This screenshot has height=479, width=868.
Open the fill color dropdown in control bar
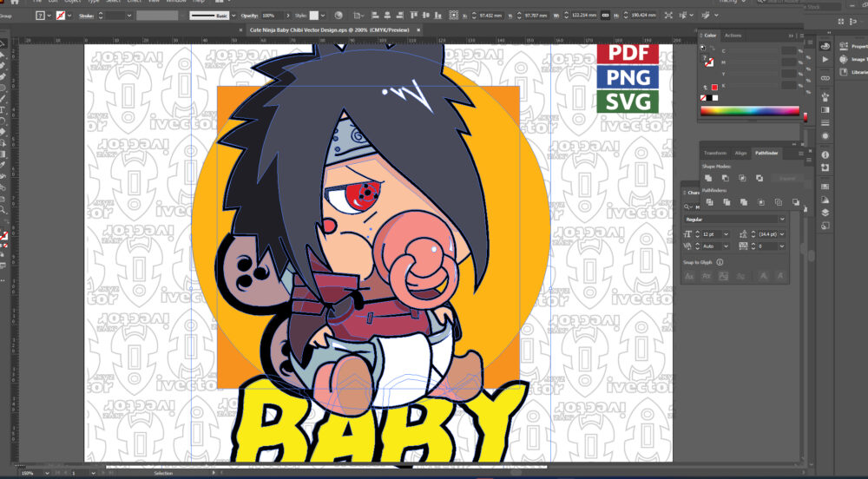(x=49, y=16)
